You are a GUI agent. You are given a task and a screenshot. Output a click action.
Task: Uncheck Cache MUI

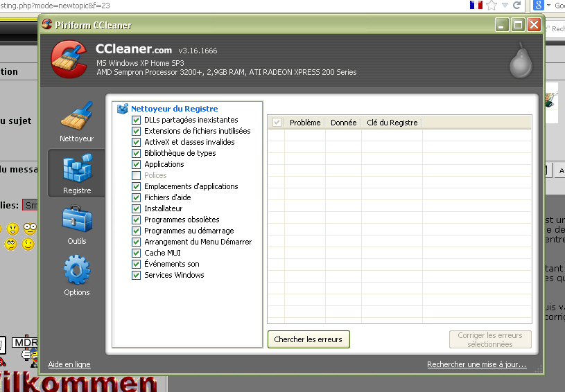[x=136, y=253]
